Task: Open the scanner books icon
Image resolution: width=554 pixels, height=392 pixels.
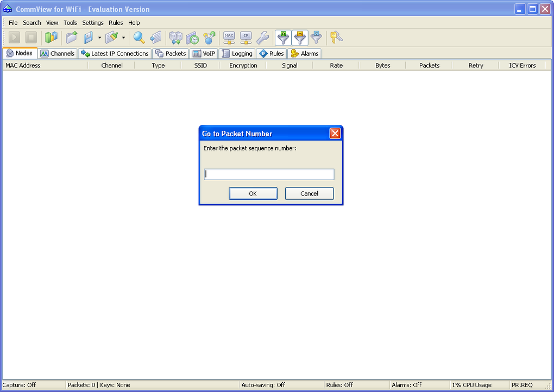Action: click(51, 37)
